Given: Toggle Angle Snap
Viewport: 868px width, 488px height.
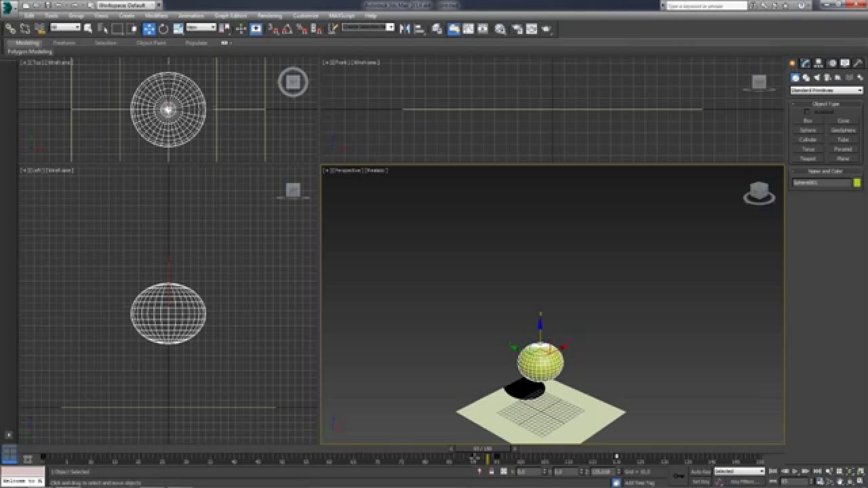Looking at the screenshot, I should pyautogui.click(x=287, y=28).
